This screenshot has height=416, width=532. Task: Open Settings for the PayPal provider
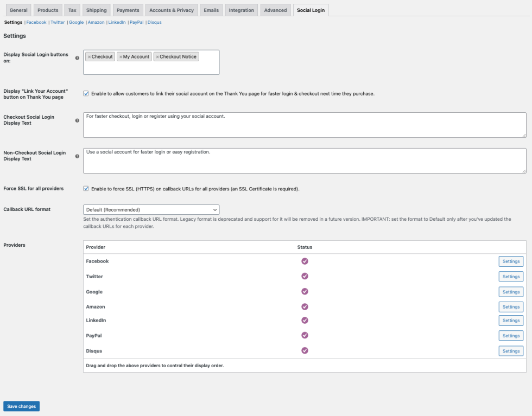tap(511, 336)
